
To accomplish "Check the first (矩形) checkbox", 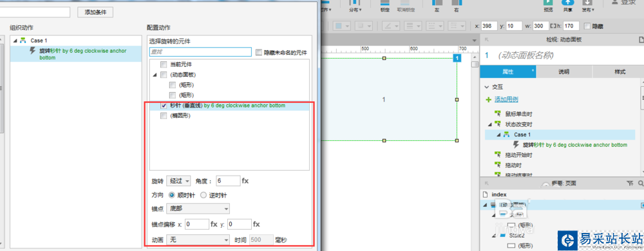I will (x=173, y=85).
